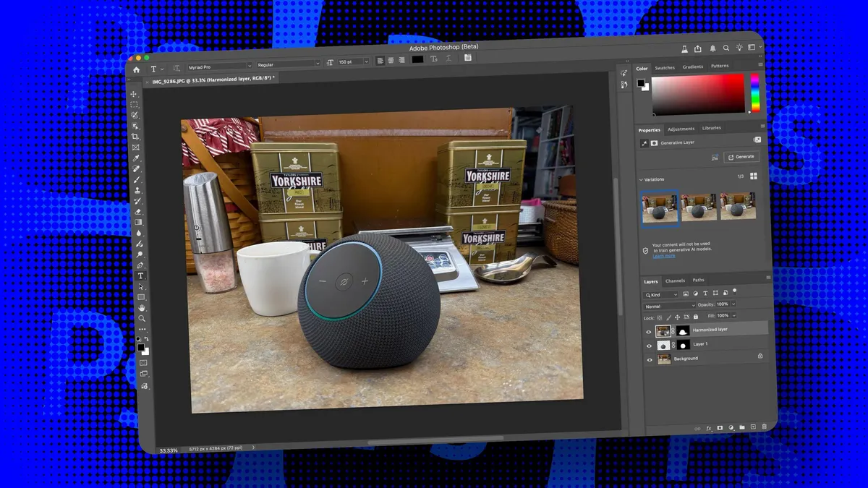
Task: Click the Share icon in the top bar
Action: (698, 48)
